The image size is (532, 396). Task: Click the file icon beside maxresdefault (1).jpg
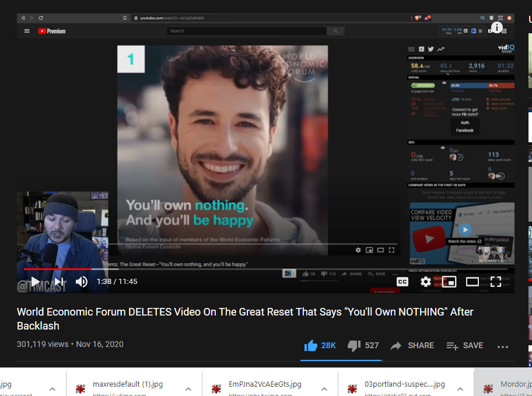(x=80, y=389)
